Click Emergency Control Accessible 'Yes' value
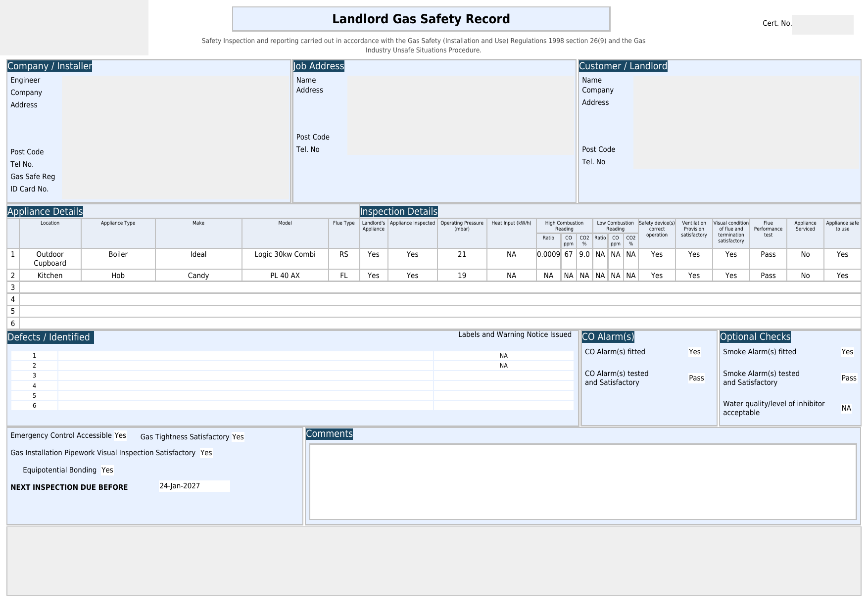Image resolution: width=868 pixels, height=614 pixels. pos(120,435)
